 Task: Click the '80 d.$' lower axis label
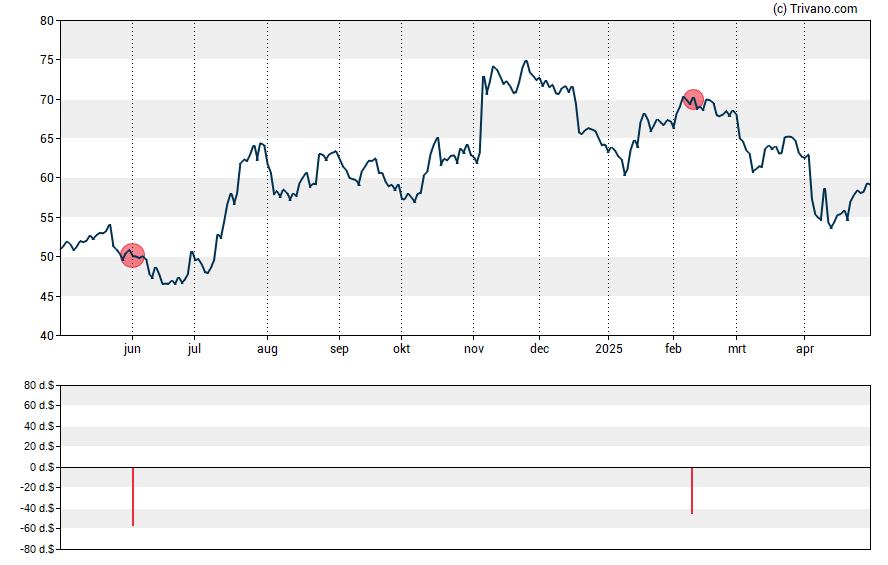39,386
